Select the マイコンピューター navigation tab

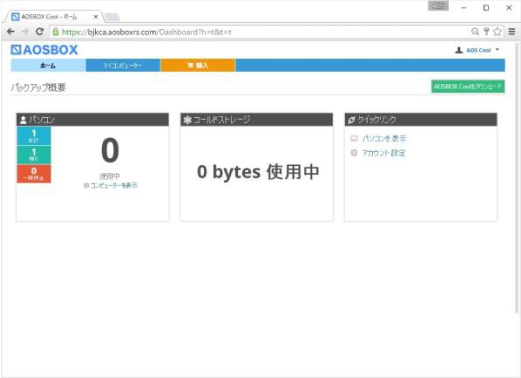[123, 65]
